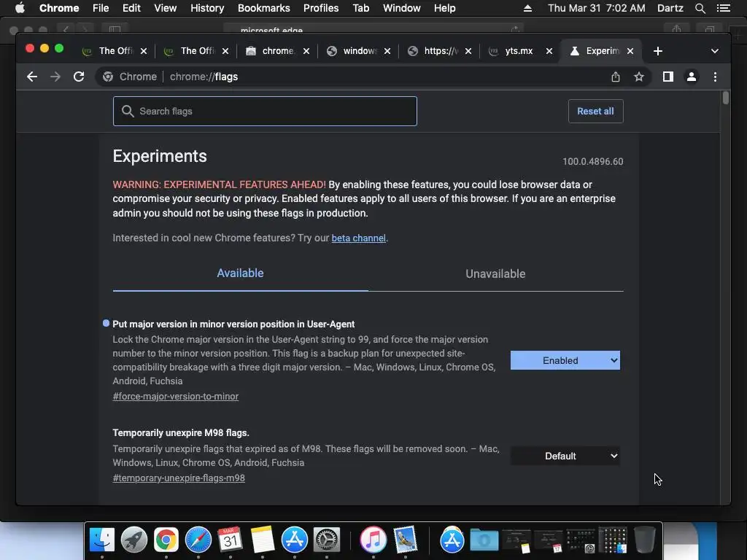Image resolution: width=747 pixels, height=560 pixels.
Task: Open #force-major-version-to-minor anchor link
Action: click(175, 396)
